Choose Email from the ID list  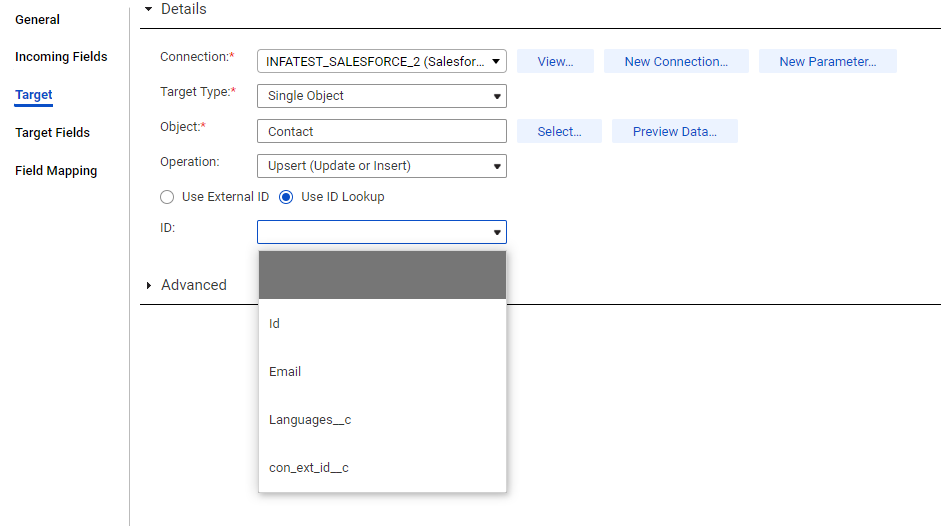pyautogui.click(x=382, y=372)
